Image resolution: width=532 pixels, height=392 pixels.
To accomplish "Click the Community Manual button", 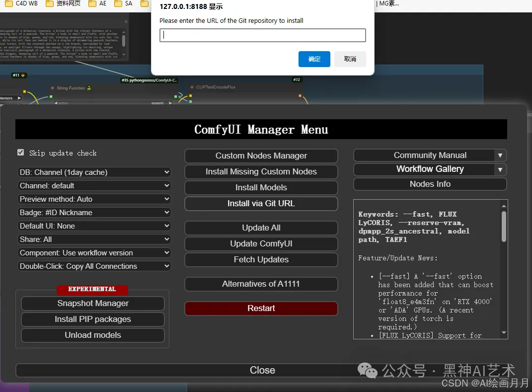I will pos(424,156).
